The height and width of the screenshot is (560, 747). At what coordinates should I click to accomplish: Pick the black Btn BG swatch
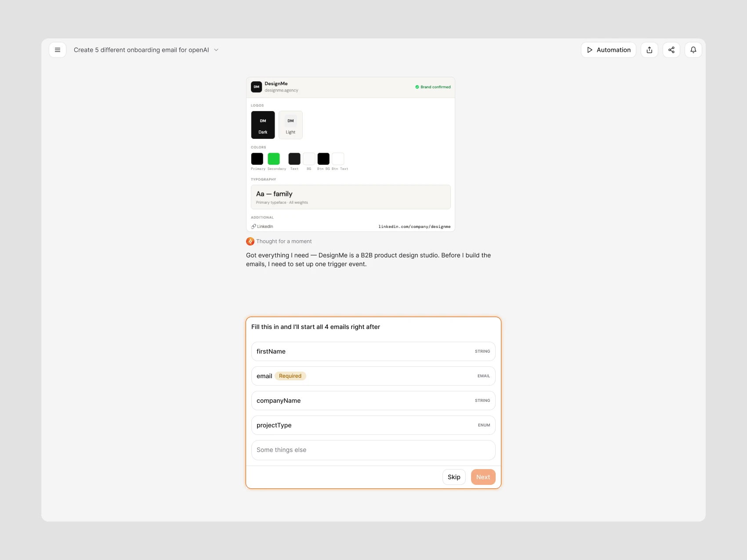(323, 159)
